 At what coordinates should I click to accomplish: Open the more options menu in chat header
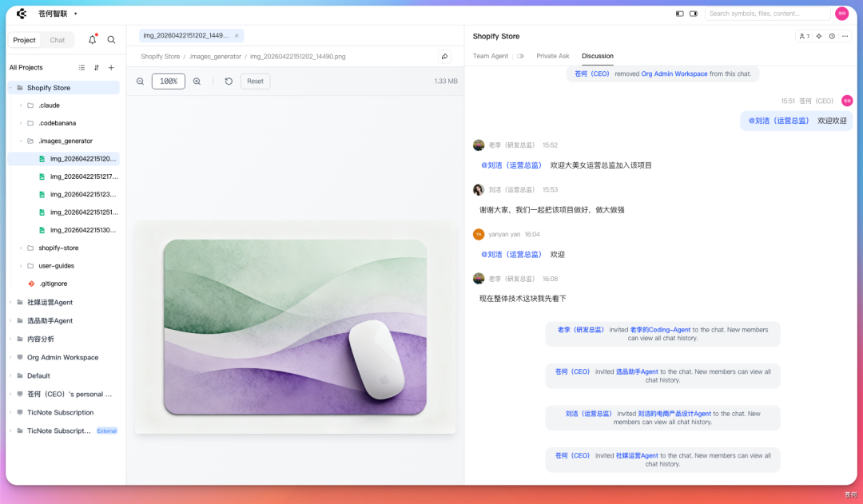[845, 36]
